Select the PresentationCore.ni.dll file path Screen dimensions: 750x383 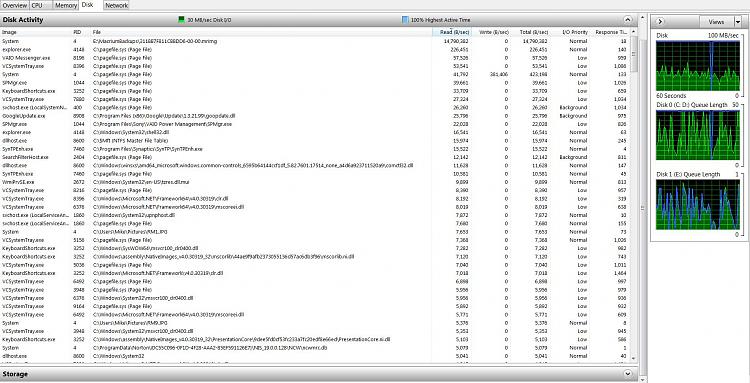coord(242,339)
